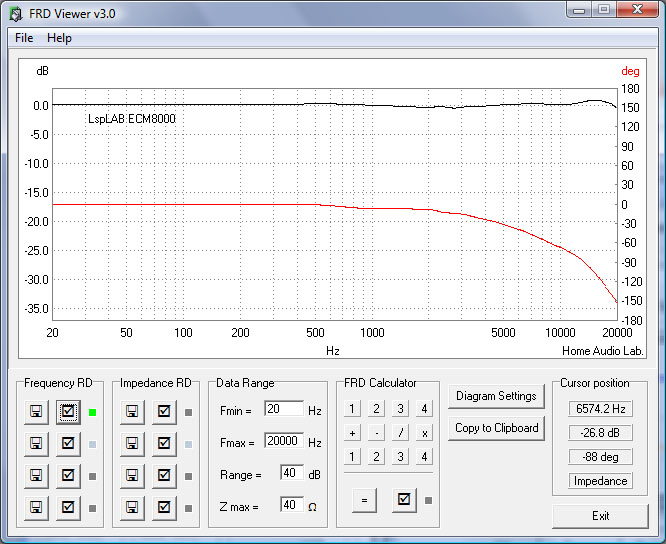This screenshot has height=544, width=666.
Task: Click third row gray swatch in Frequency RD
Action: (x=92, y=476)
